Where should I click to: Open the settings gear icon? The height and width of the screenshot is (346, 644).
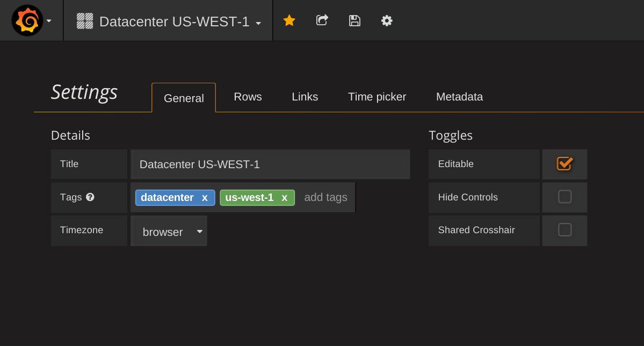click(x=387, y=20)
